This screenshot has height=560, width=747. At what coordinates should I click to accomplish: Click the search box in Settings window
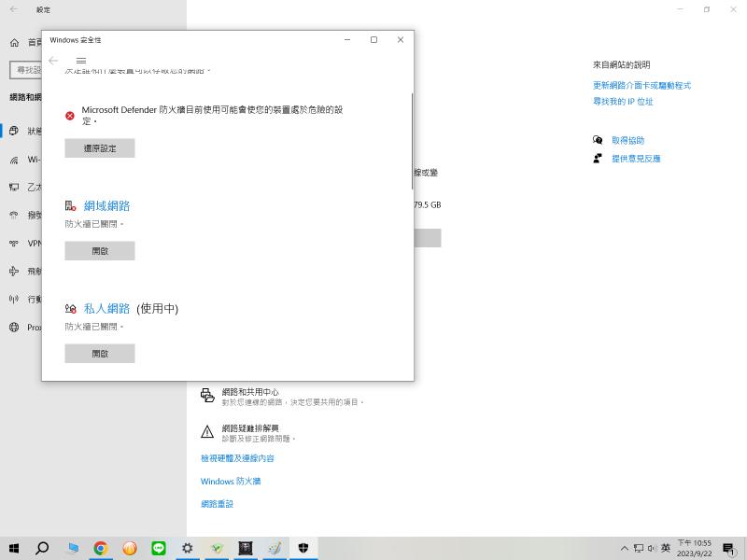click(x=26, y=70)
